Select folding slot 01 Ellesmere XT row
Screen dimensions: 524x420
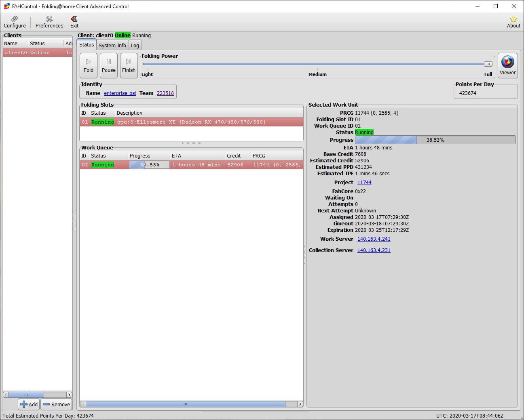(192, 122)
